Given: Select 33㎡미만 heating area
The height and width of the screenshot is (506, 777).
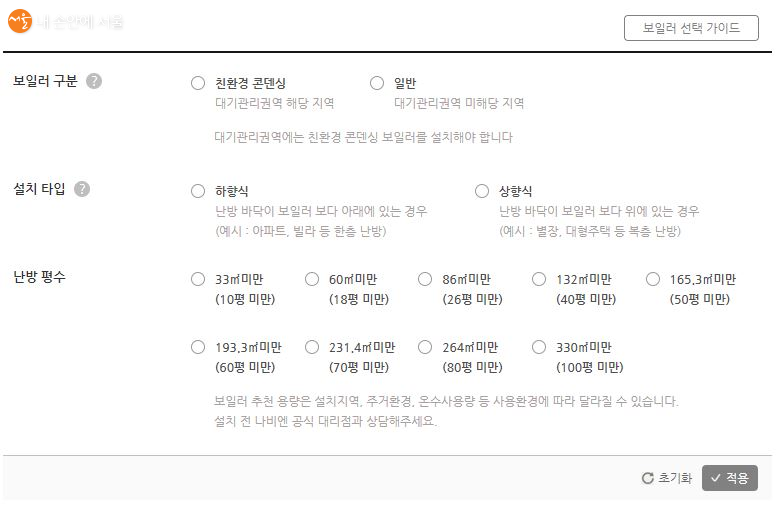Looking at the screenshot, I should click(x=198, y=279).
